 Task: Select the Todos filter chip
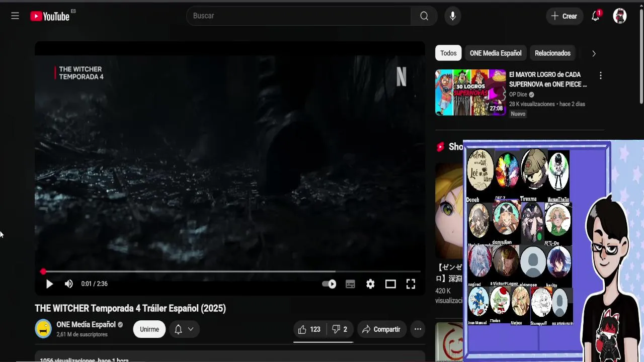(448, 53)
